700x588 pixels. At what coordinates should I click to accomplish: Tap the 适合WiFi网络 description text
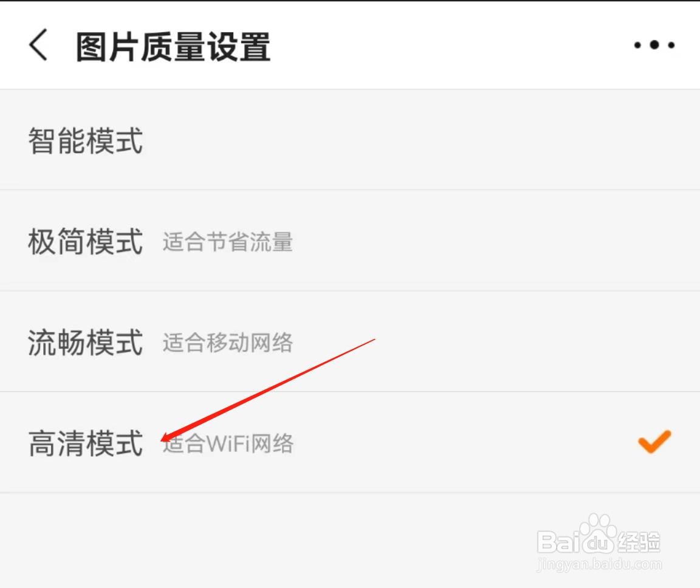pyautogui.click(x=228, y=443)
